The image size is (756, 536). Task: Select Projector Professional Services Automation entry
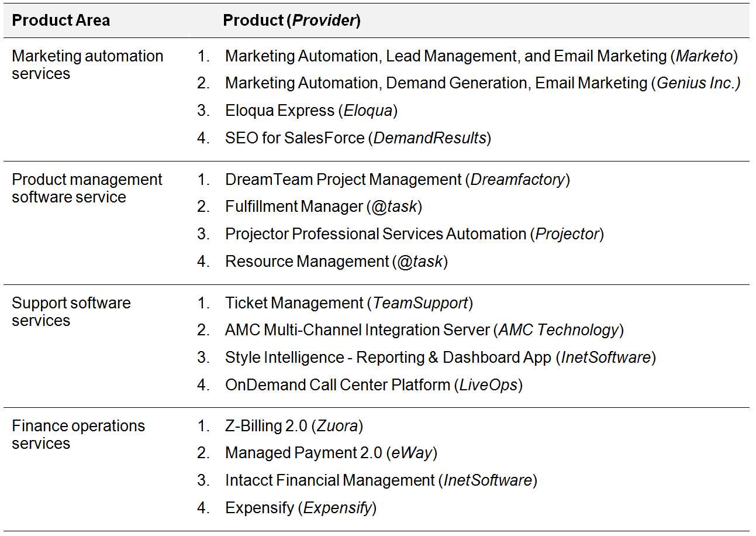415,234
